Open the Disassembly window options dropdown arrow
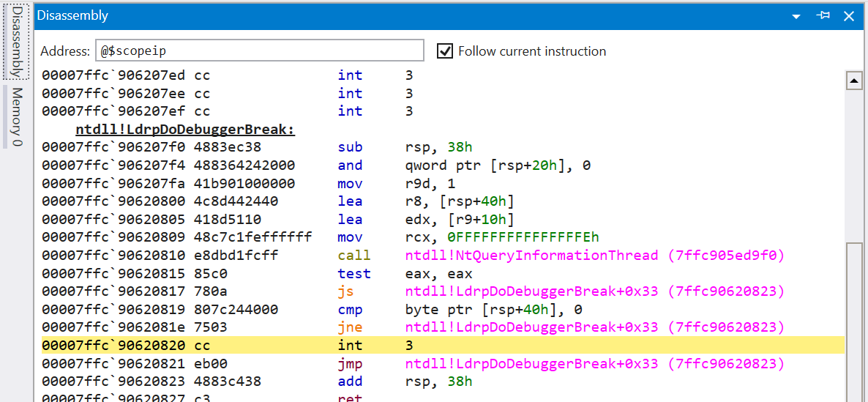The height and width of the screenshot is (402, 868). tap(796, 16)
